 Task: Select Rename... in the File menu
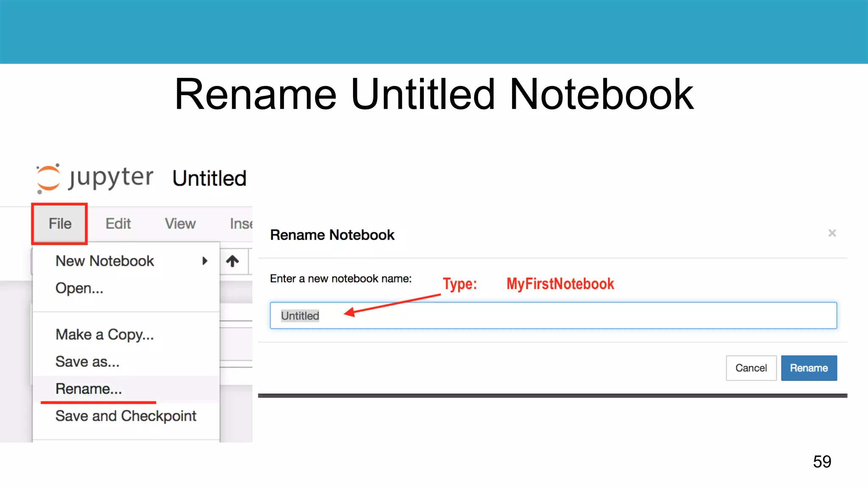coord(126,389)
